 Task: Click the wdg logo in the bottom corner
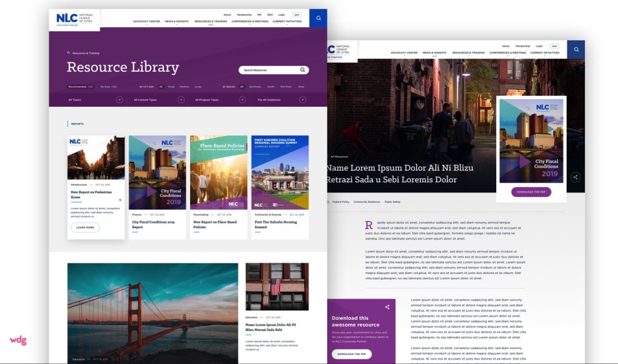[x=18, y=340]
